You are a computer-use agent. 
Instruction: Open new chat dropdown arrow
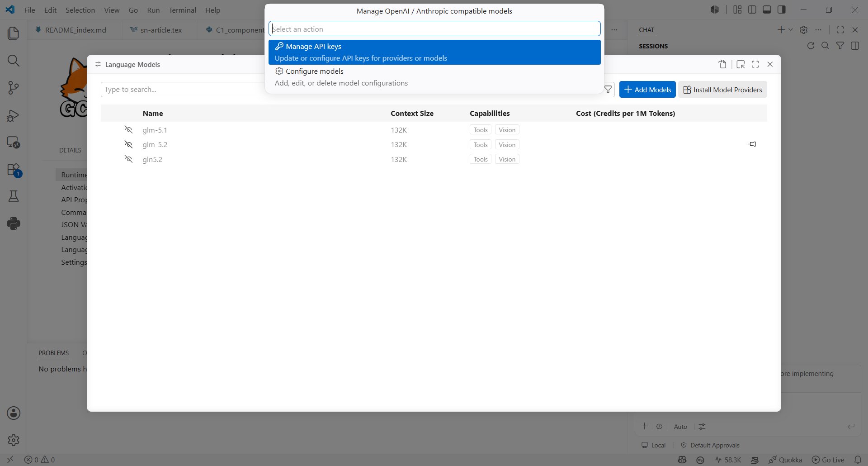[791, 30]
